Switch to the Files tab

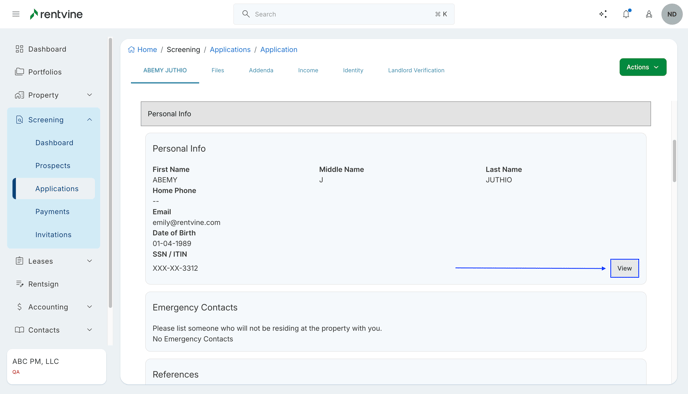(x=218, y=71)
